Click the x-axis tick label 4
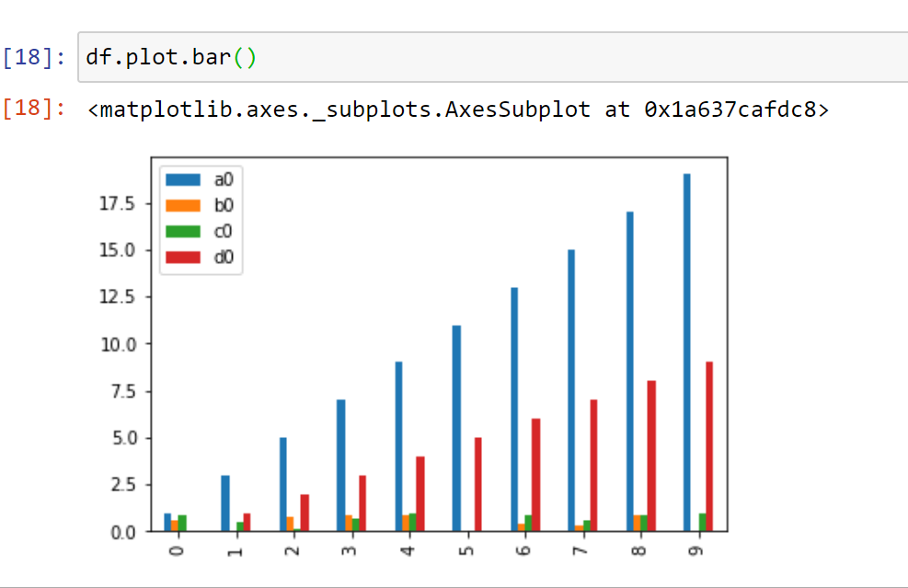Image resolution: width=908 pixels, height=588 pixels. tap(408, 550)
